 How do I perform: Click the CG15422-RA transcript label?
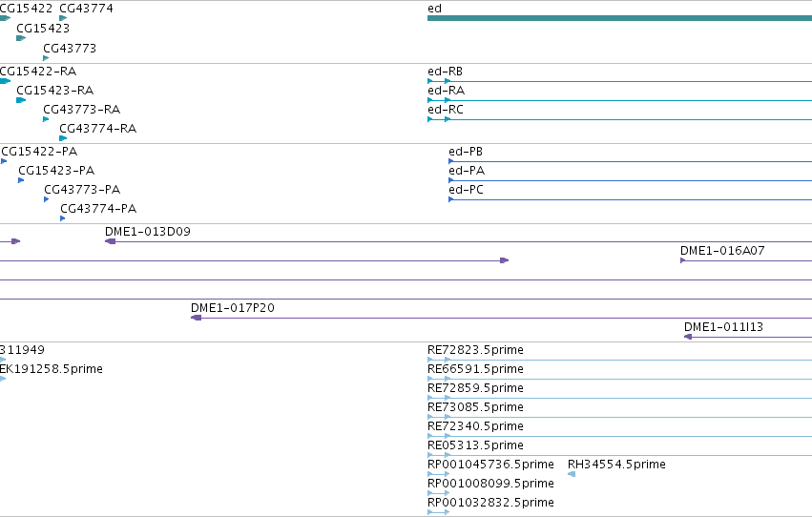[38, 72]
